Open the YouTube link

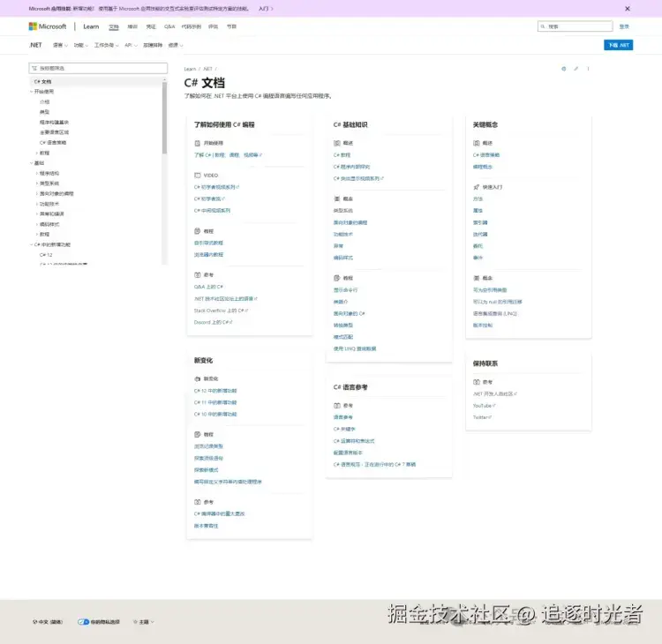coord(484,406)
